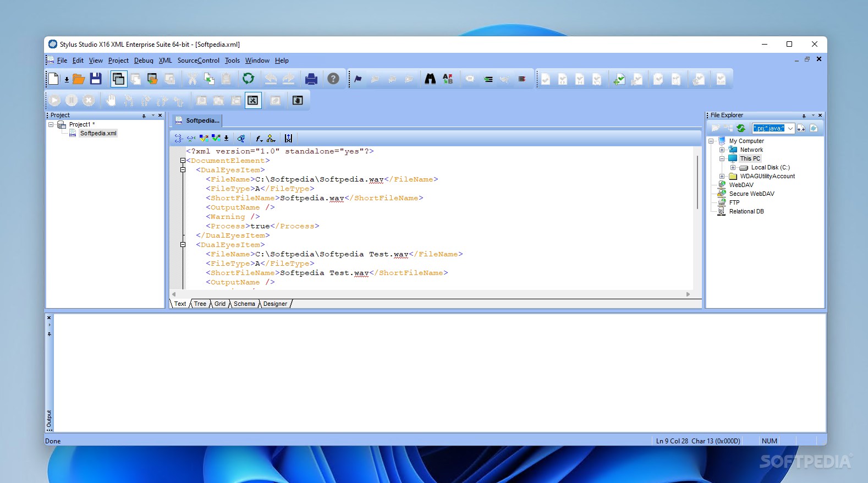Click the X-with-arrow icon in editor toolbar
Image resolution: width=868 pixels, height=483 pixels.
click(x=288, y=138)
